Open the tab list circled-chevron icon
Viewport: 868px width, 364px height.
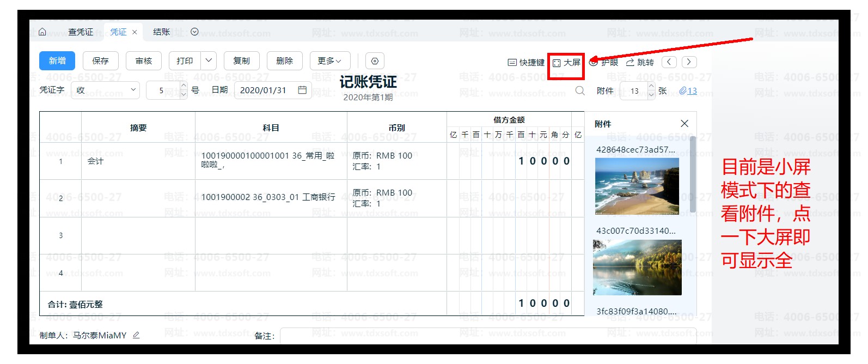tap(194, 32)
